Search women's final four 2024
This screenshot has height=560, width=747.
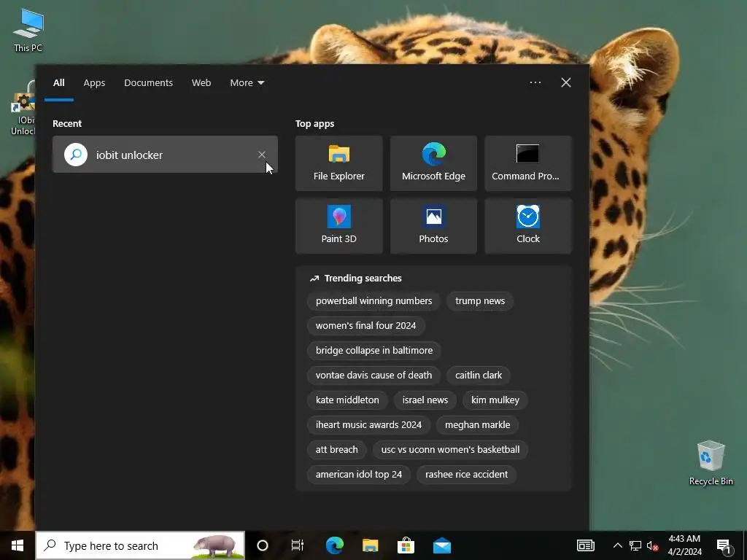365,326
